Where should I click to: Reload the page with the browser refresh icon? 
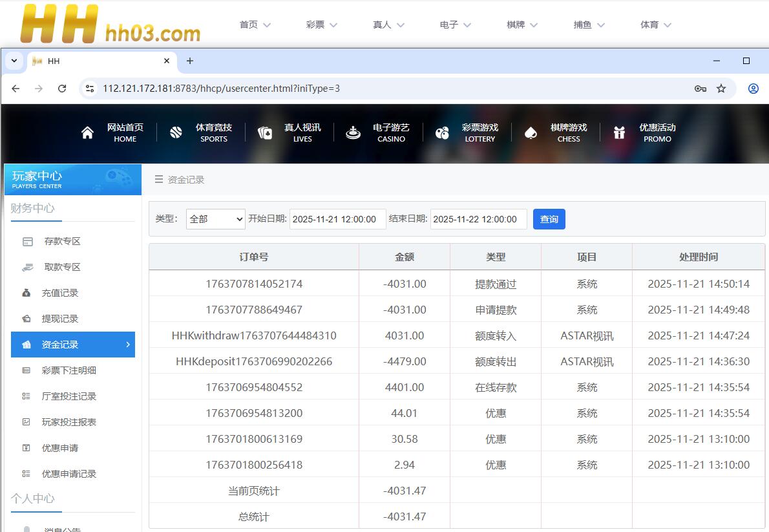coord(62,89)
